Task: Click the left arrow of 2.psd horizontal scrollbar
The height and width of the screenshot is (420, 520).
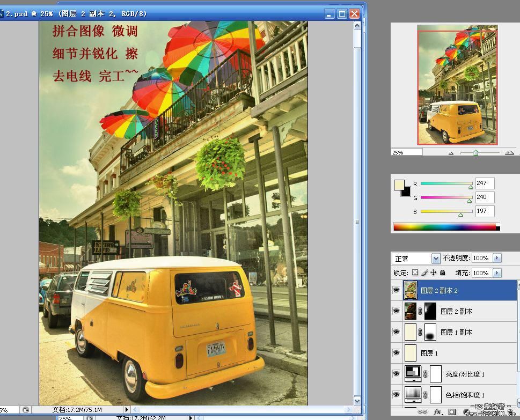Action: (136, 410)
